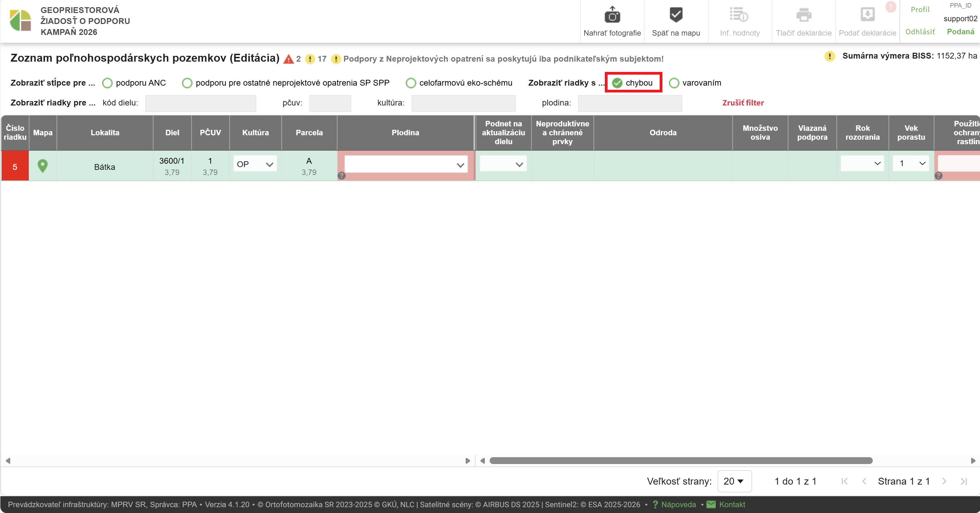
Task: Enable the varovaním row filter
Action: pos(674,83)
